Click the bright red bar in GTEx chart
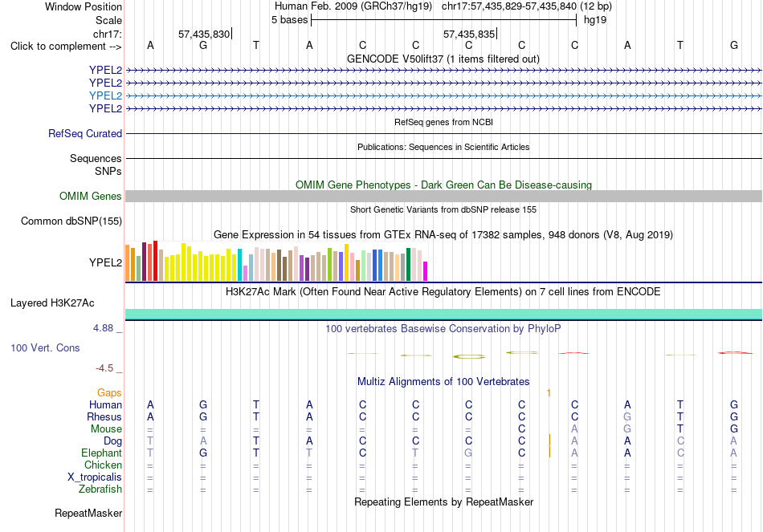 156,261
